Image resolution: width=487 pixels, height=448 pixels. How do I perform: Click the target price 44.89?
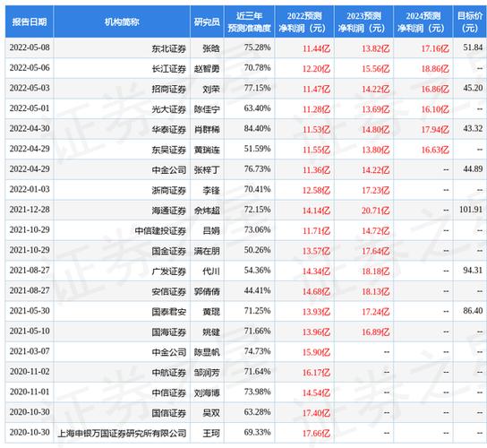473,169
